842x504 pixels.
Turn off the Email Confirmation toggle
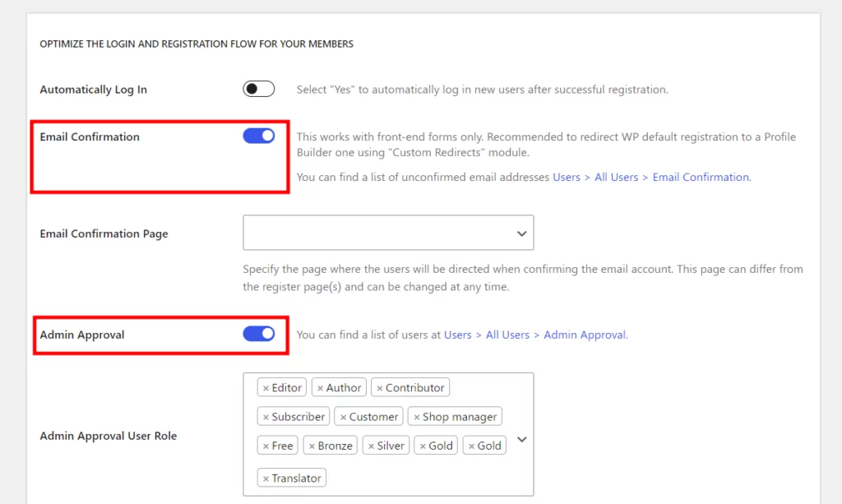[x=258, y=136]
